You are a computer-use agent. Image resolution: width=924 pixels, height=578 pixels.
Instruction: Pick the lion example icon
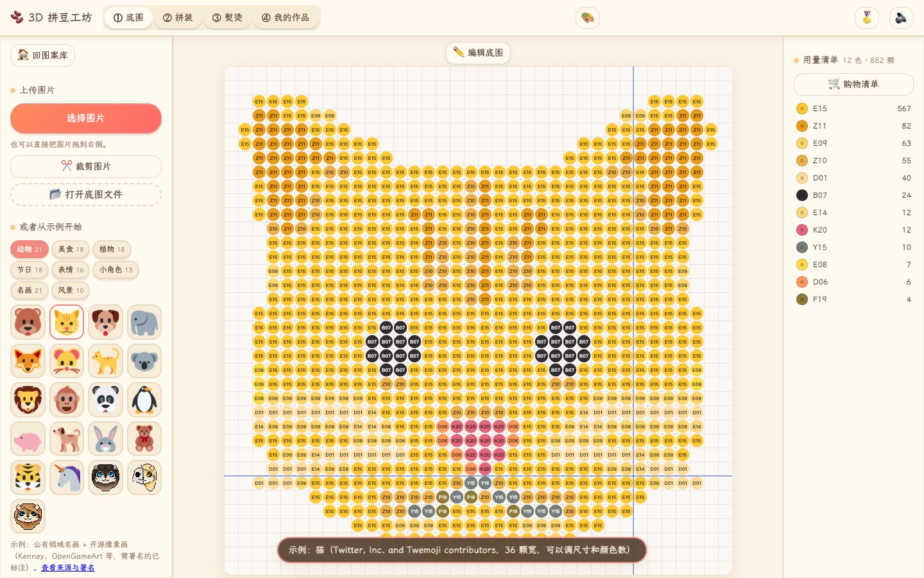pos(28,399)
